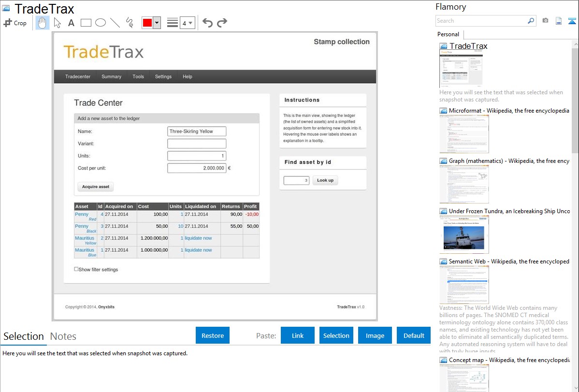Undo the last edit
The height and width of the screenshot is (392, 579).
coord(207,23)
